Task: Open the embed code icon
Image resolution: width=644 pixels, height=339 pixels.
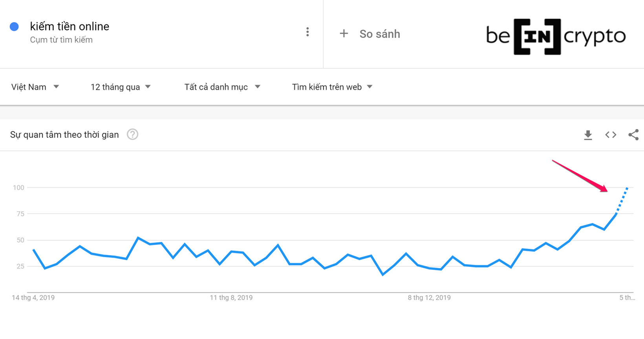Action: [611, 135]
